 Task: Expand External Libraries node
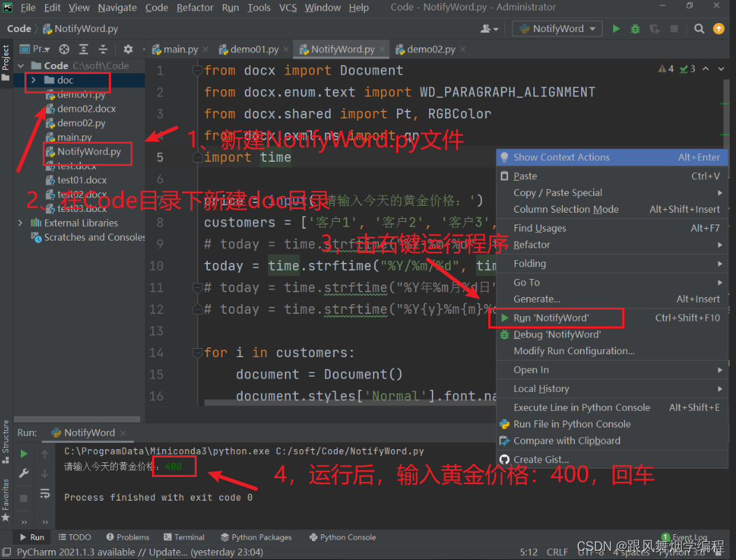pyautogui.click(x=20, y=222)
